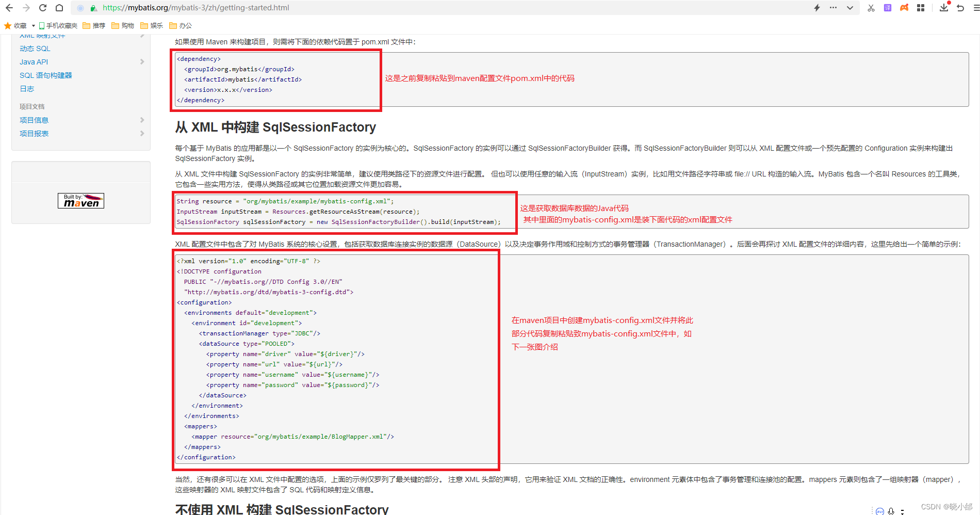980x515 pixels.
Task: Click the lightning speed-mode icon
Action: click(817, 8)
